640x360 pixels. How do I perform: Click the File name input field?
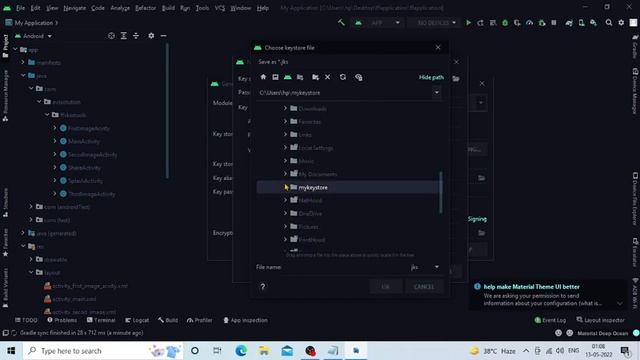pos(345,267)
